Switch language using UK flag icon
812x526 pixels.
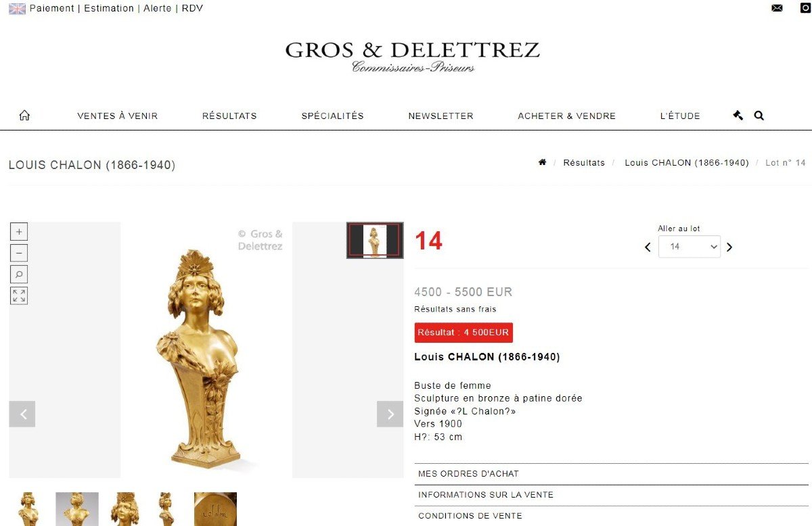coord(17,9)
